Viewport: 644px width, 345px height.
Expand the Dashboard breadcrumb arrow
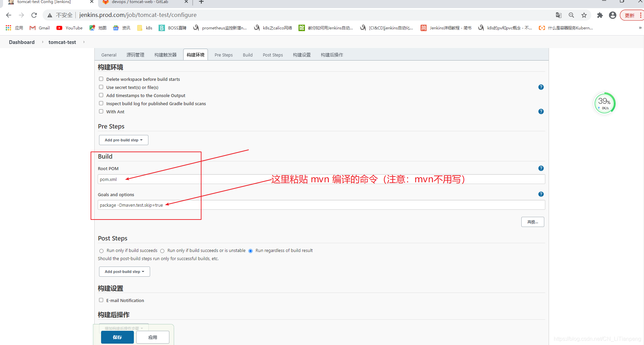[43, 42]
